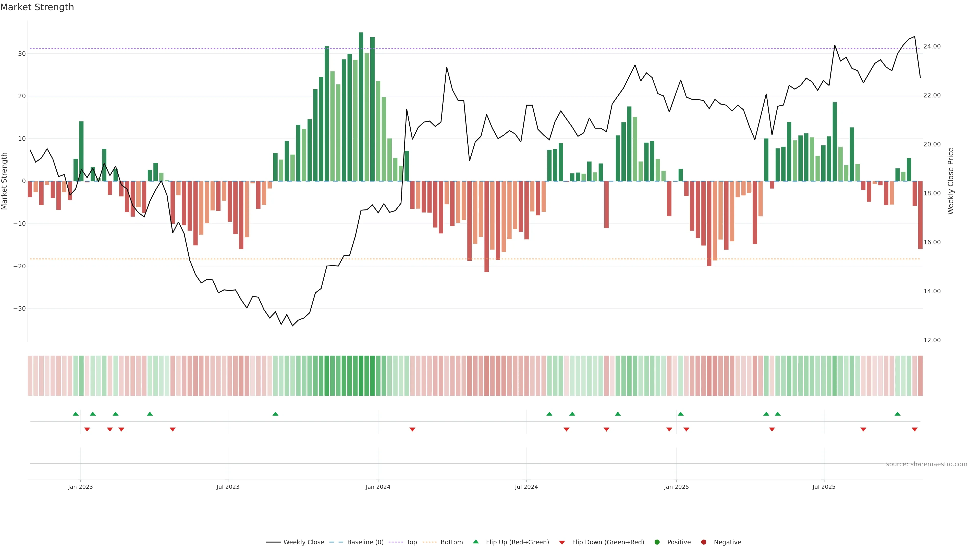
Task: Toggle the Top dotted line legend
Action: point(411,542)
